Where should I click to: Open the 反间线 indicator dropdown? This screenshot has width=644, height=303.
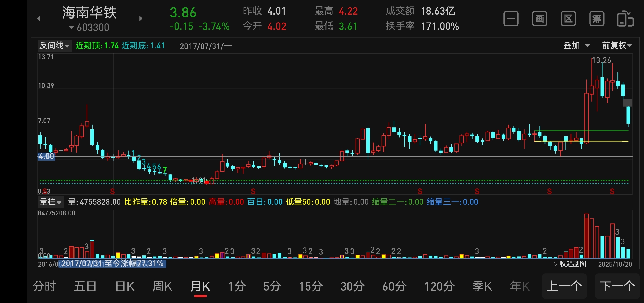click(55, 46)
